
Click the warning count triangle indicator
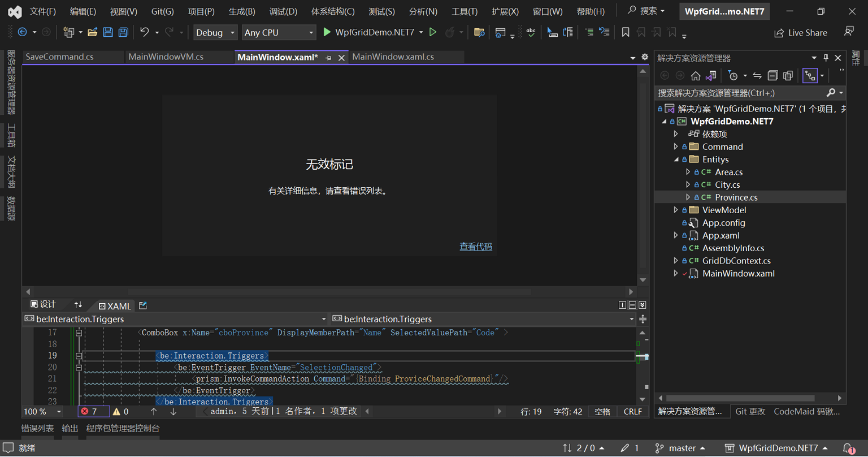pos(120,412)
